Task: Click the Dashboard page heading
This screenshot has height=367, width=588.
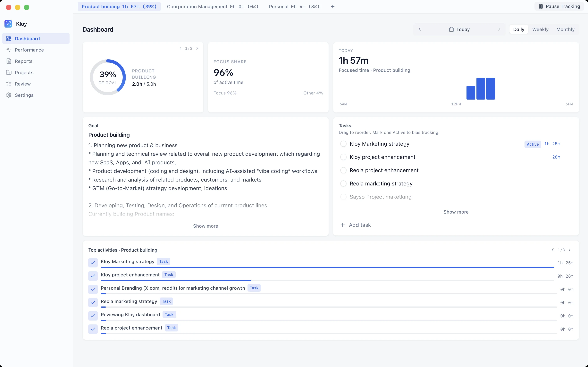Action: click(98, 29)
